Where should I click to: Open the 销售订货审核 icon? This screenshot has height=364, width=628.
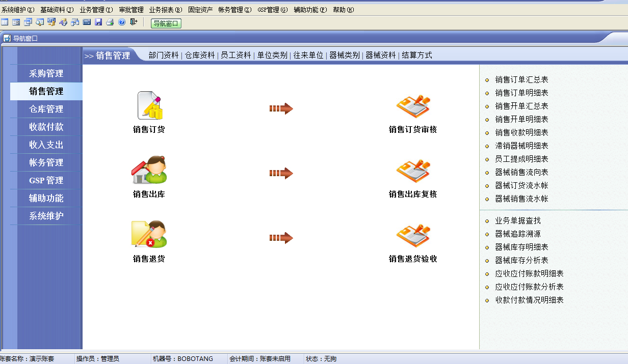[413, 107]
